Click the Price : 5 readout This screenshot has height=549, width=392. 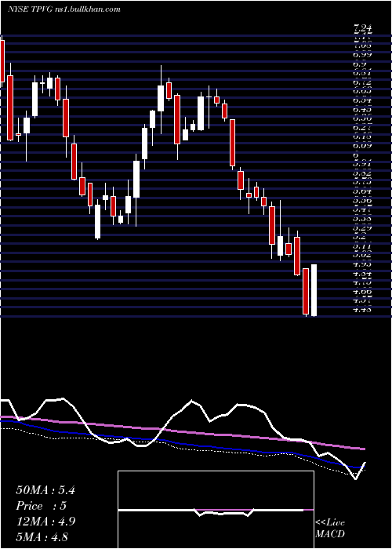point(42,506)
